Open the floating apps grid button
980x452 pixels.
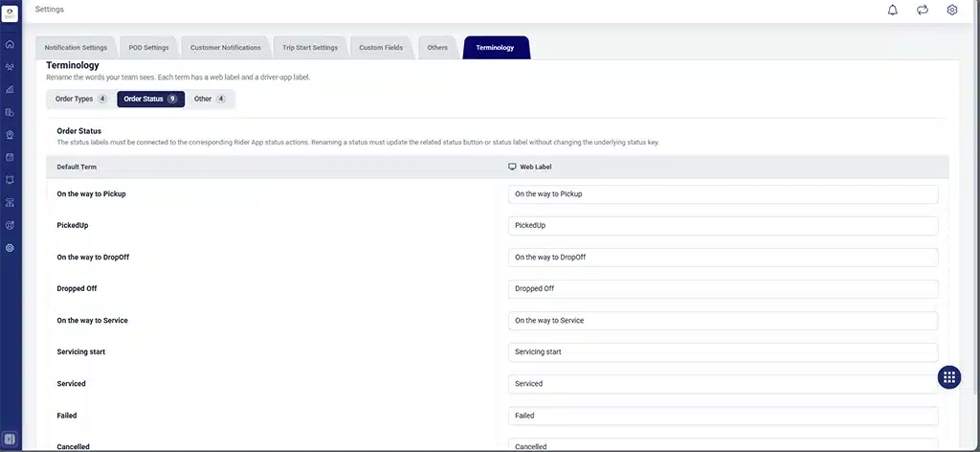point(949,377)
